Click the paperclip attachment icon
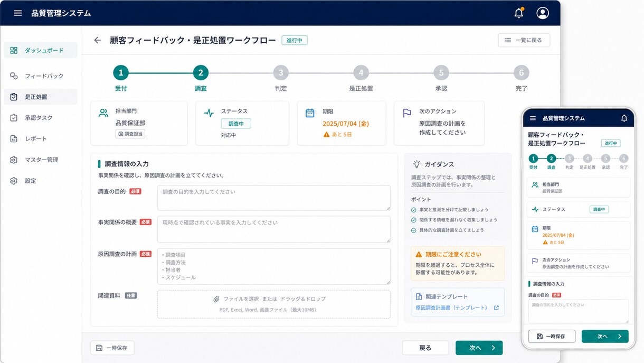The height and width of the screenshot is (363, 644). click(x=216, y=299)
